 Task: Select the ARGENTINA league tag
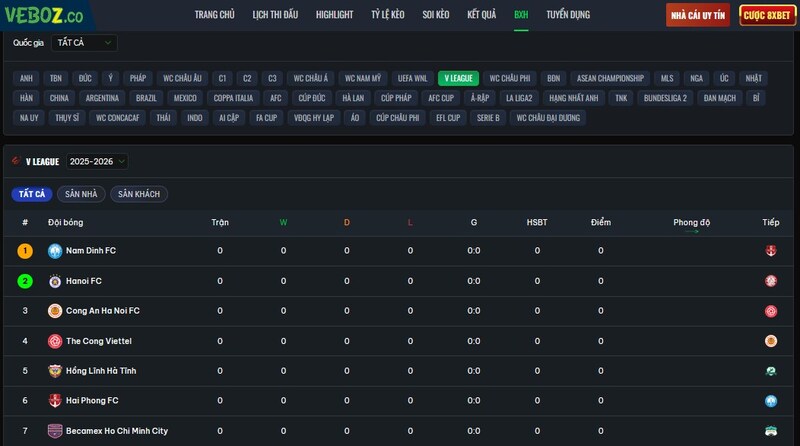tap(102, 98)
